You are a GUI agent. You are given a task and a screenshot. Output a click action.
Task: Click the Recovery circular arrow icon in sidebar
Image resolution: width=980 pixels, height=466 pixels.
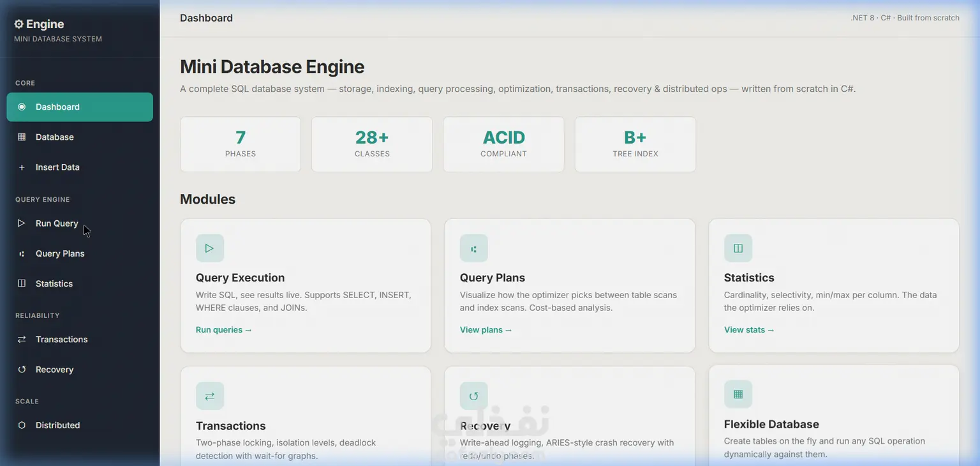click(x=22, y=370)
